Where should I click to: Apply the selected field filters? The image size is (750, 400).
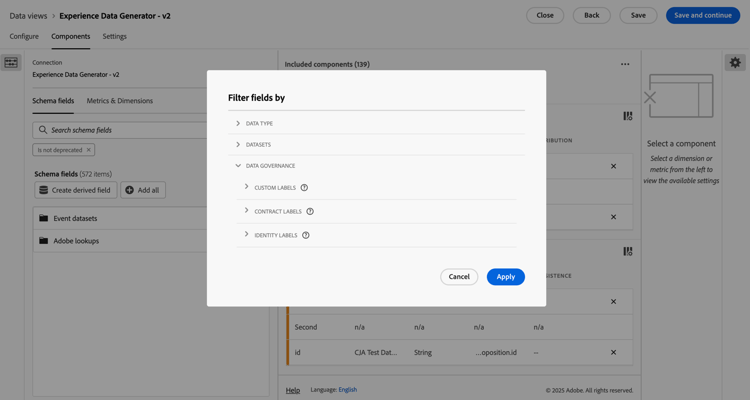(x=506, y=277)
